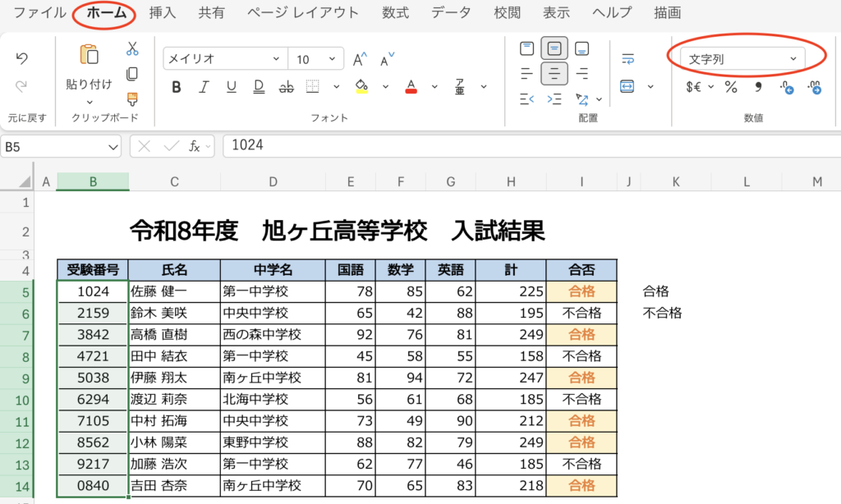Image resolution: width=841 pixels, height=504 pixels.
Task: Apply percent style with the % icon
Action: pyautogui.click(x=730, y=87)
